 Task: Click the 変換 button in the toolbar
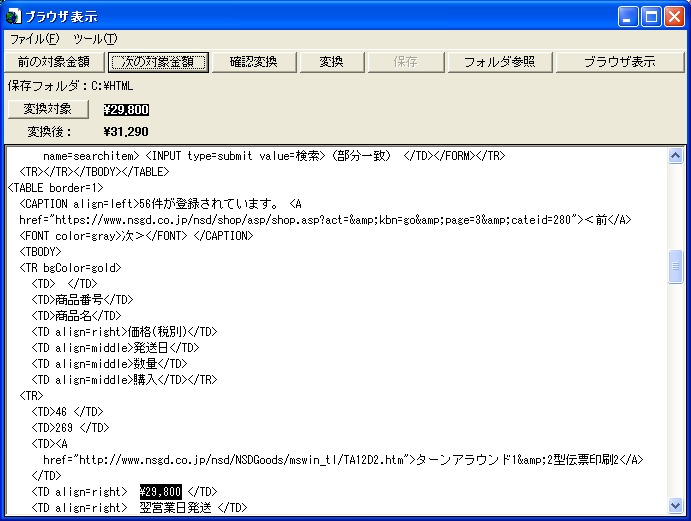331,62
